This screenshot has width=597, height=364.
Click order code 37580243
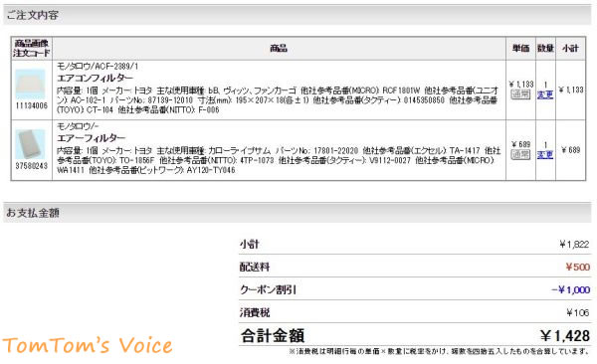click(31, 166)
